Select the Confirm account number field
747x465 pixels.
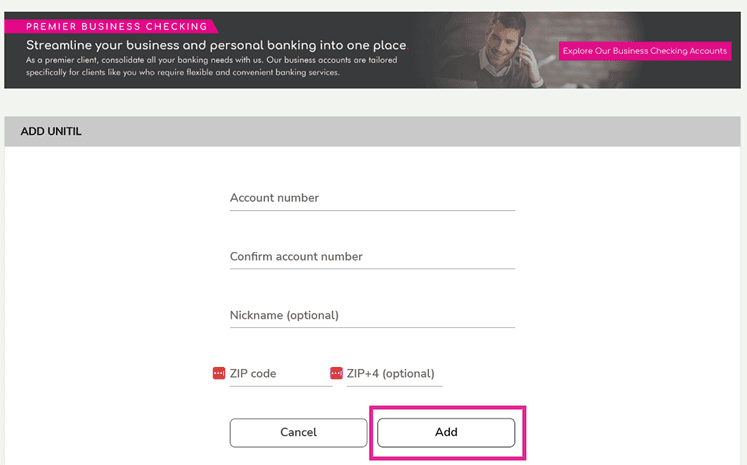click(x=372, y=256)
